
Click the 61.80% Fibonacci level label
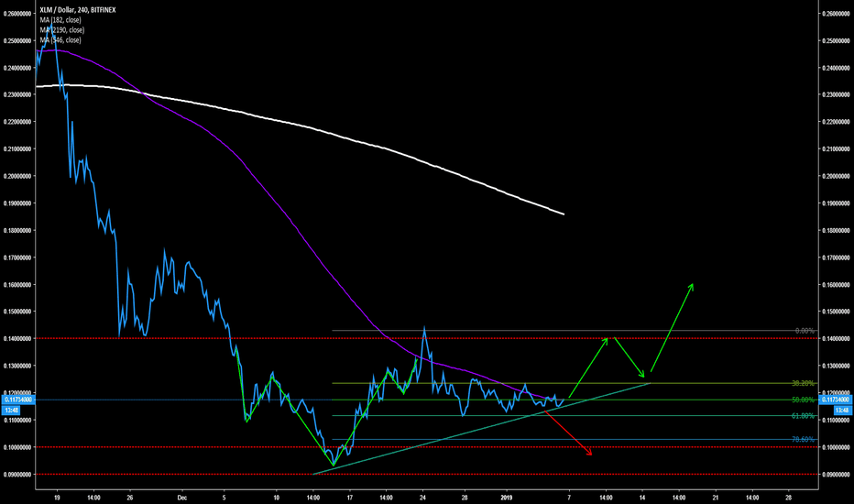coord(803,416)
